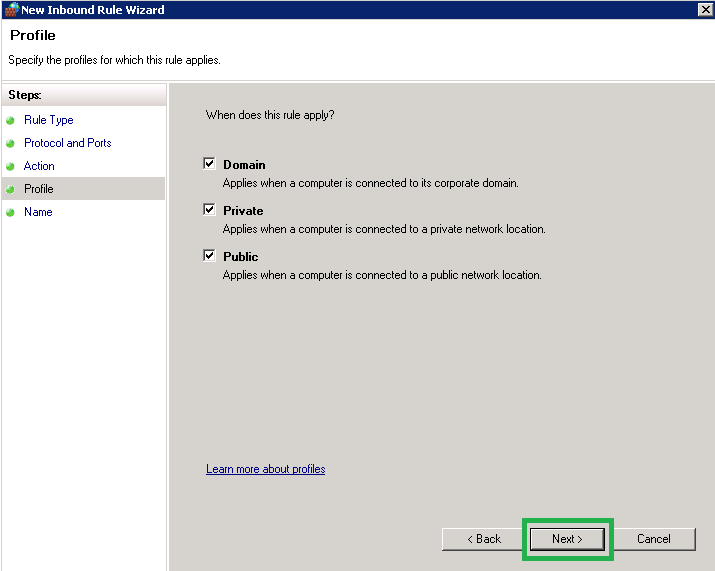Click the green bullet beside Profile
Screen dimensions: 715x571
point(10,189)
